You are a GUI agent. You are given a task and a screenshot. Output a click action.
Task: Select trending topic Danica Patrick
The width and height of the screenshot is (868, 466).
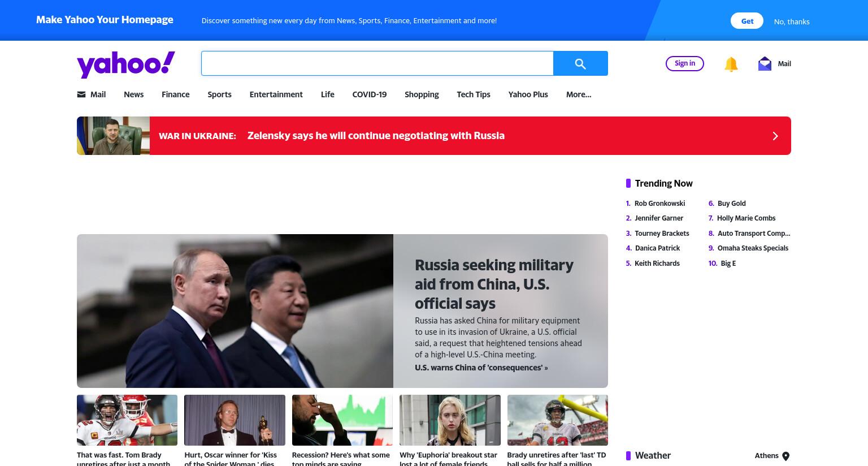[657, 248]
